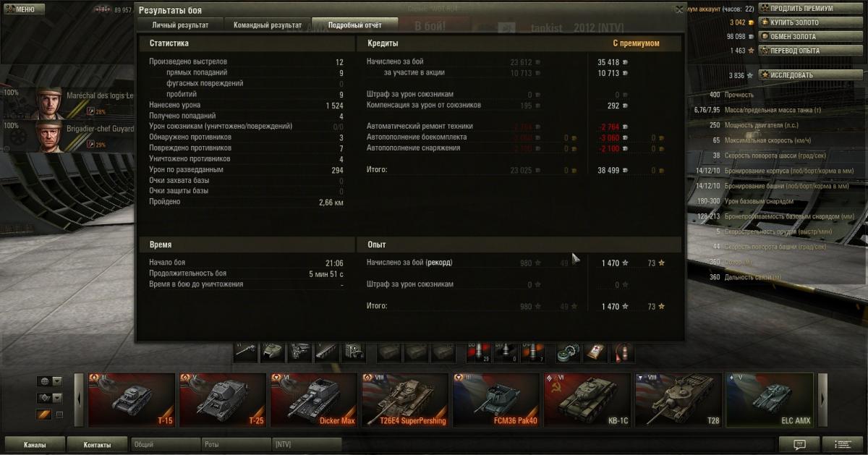
Task: Open the chat message notification icon
Action: pos(799,444)
